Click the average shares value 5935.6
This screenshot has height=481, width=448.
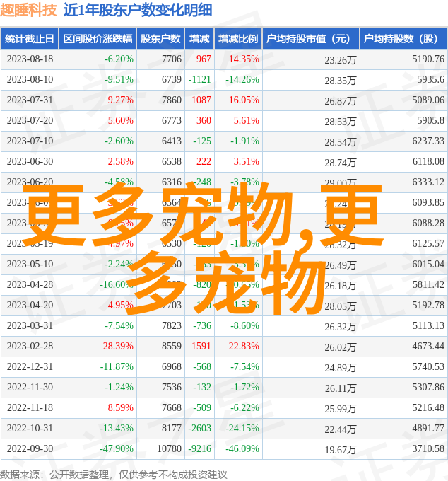pyautogui.click(x=430, y=79)
